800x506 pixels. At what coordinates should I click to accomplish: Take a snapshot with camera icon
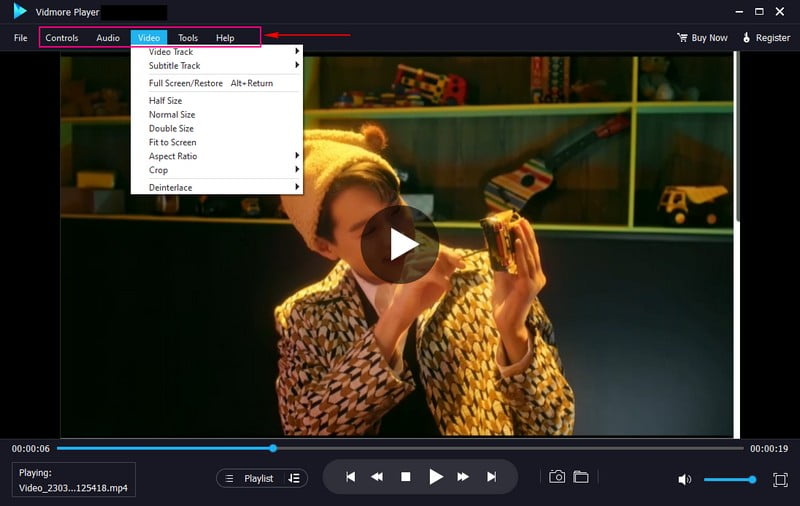pos(557,477)
